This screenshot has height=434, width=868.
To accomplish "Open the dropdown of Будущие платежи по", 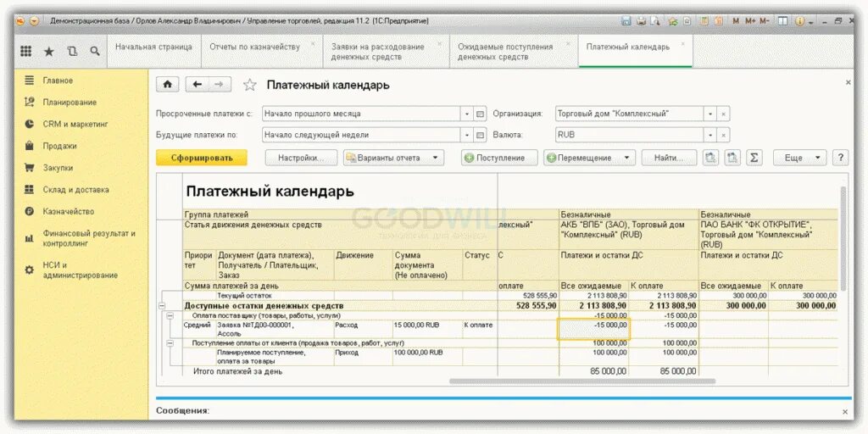I will (468, 135).
